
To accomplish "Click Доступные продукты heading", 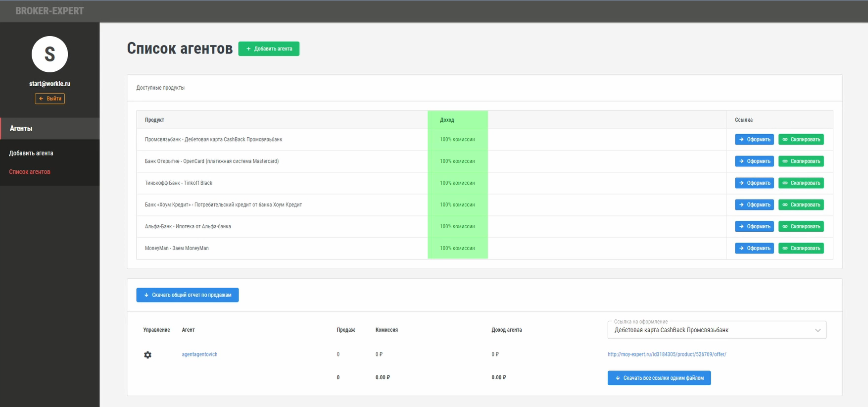I will click(x=160, y=88).
